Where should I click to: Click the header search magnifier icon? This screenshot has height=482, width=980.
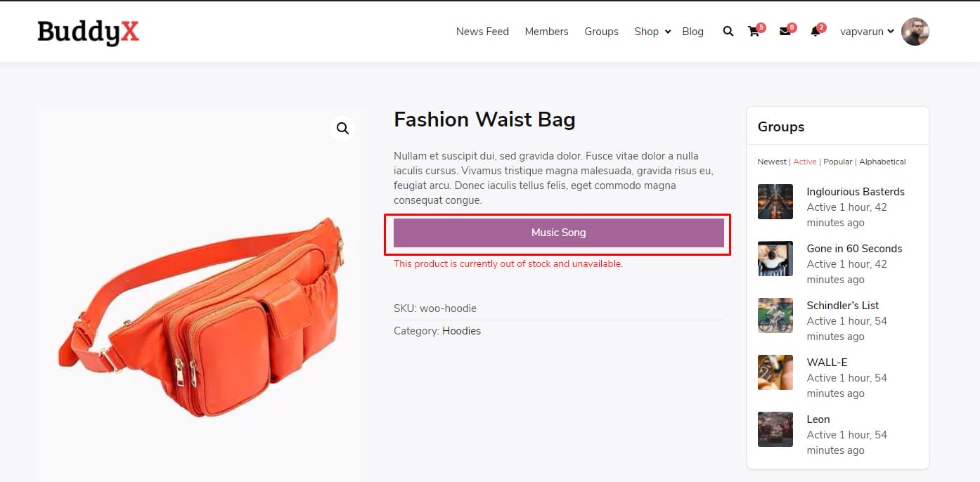728,32
